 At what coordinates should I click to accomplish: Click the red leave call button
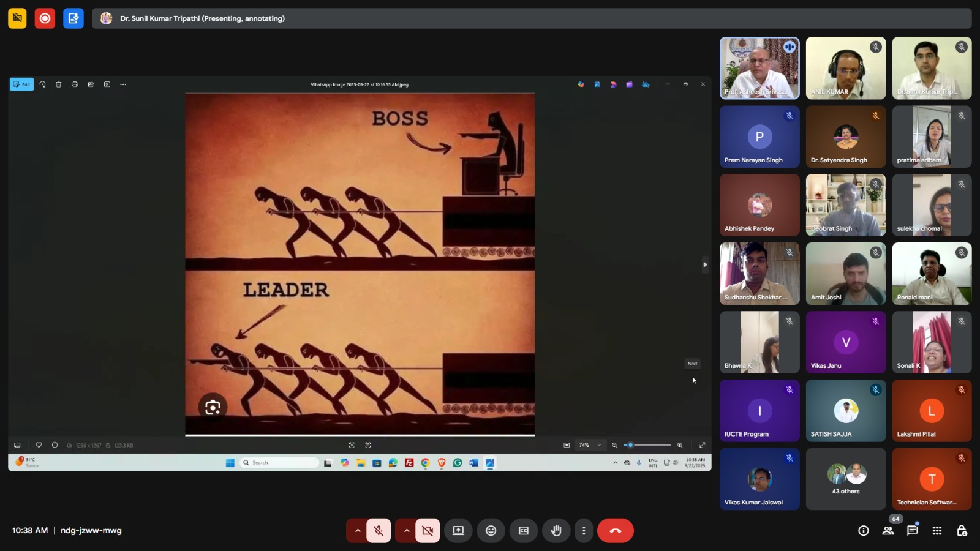click(615, 531)
